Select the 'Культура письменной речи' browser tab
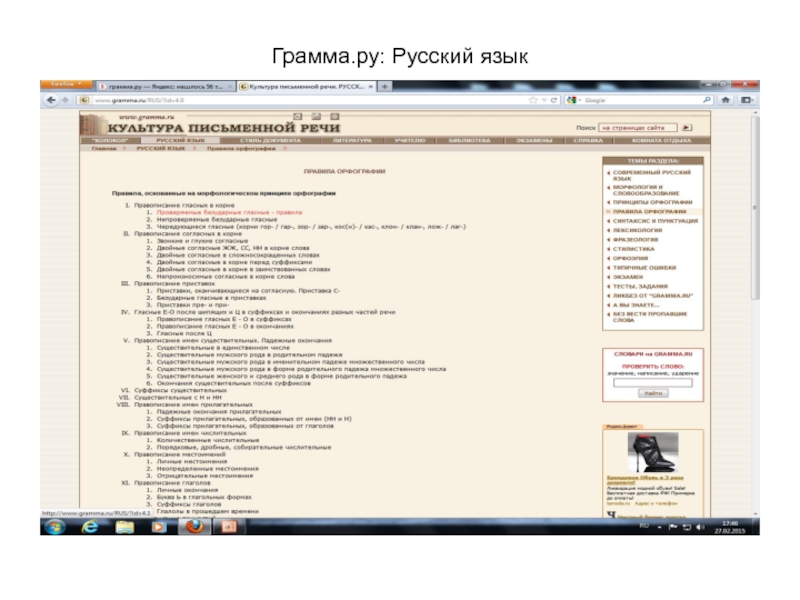Viewport: 800px width, 600px height. 307,87
